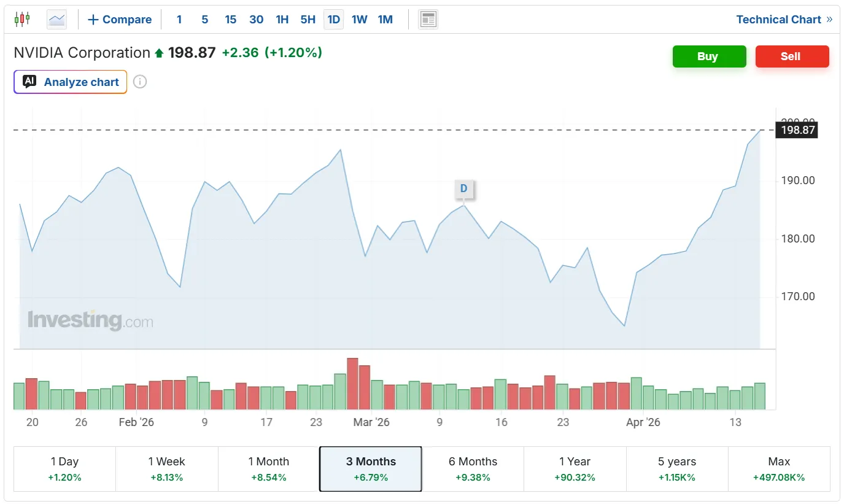Set interval to 1 minute
844x504 pixels.
pos(179,20)
